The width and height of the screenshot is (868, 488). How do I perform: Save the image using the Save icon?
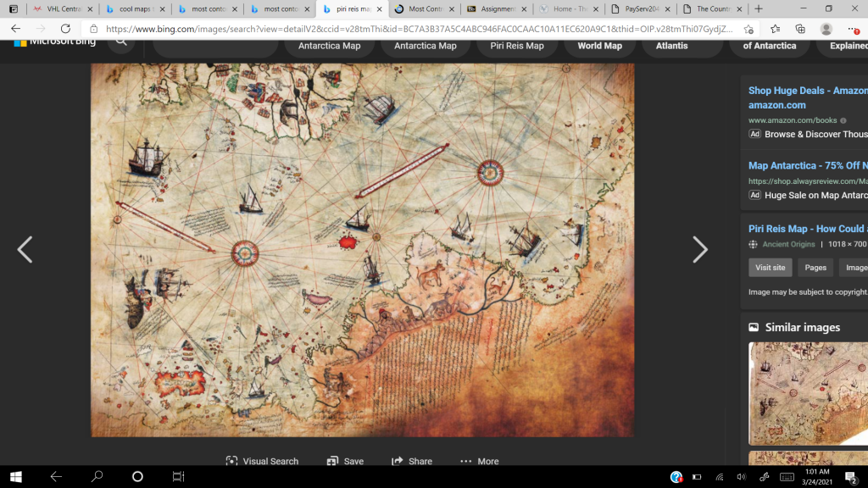click(x=331, y=461)
